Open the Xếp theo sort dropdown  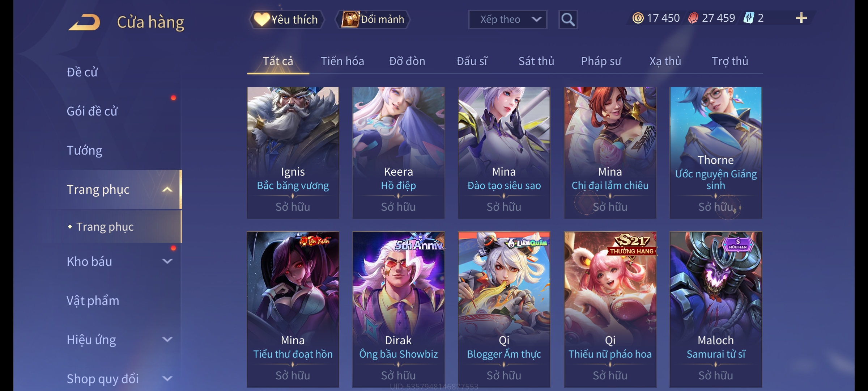click(x=507, y=20)
